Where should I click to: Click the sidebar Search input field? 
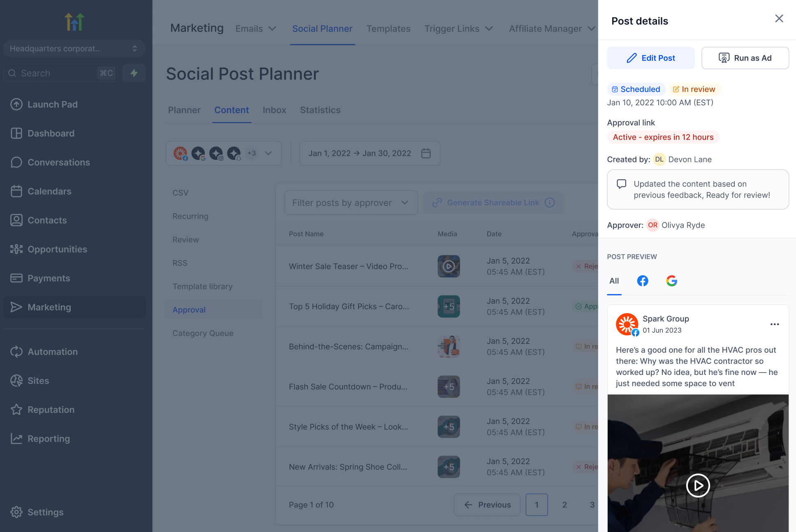coord(58,73)
